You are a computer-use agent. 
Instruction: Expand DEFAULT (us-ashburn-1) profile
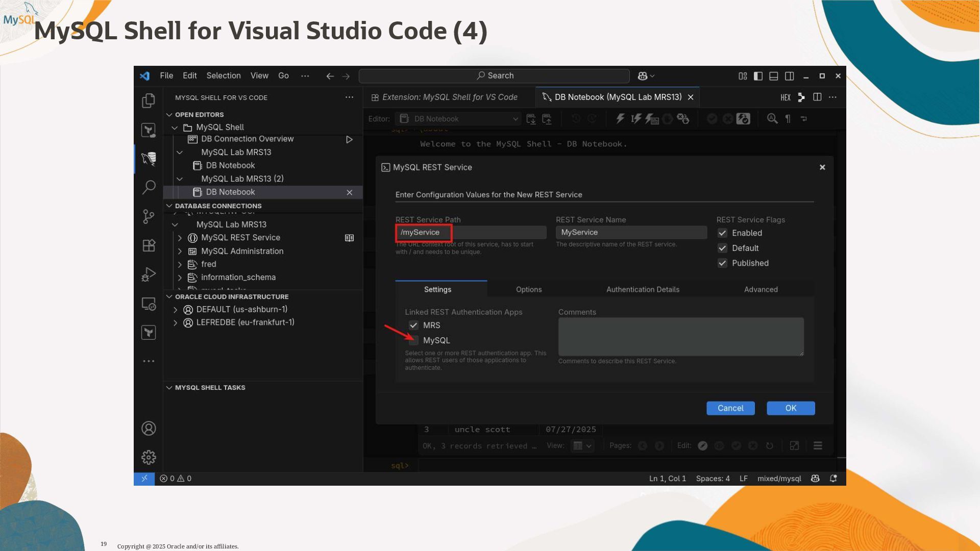pyautogui.click(x=175, y=310)
